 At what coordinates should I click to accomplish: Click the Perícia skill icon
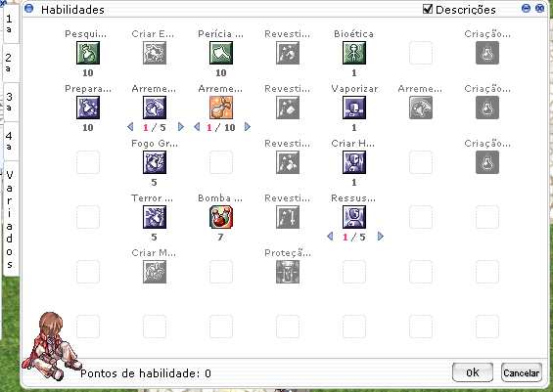221,53
